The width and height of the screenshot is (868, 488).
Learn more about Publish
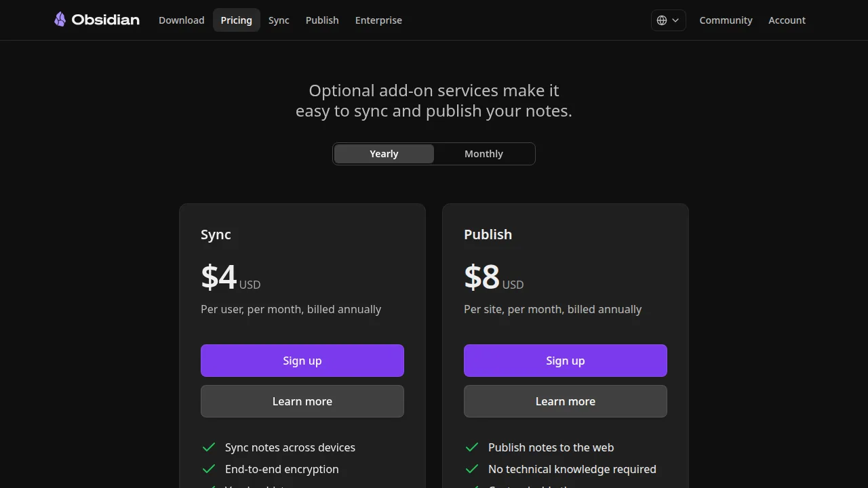566,401
